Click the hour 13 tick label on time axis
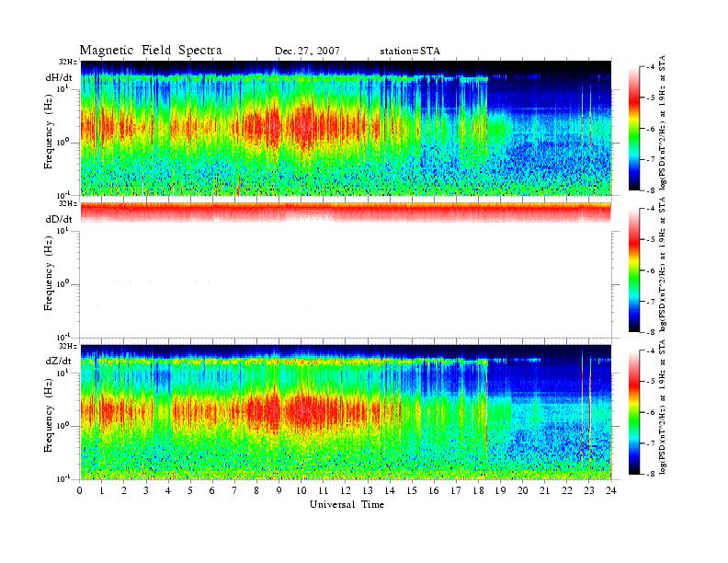 click(x=368, y=490)
